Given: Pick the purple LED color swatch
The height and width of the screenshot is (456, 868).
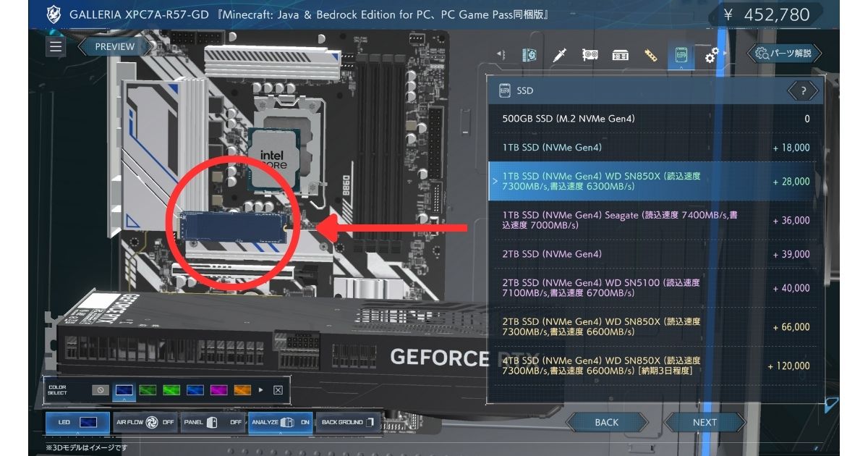Looking at the screenshot, I should pyautogui.click(x=219, y=389).
